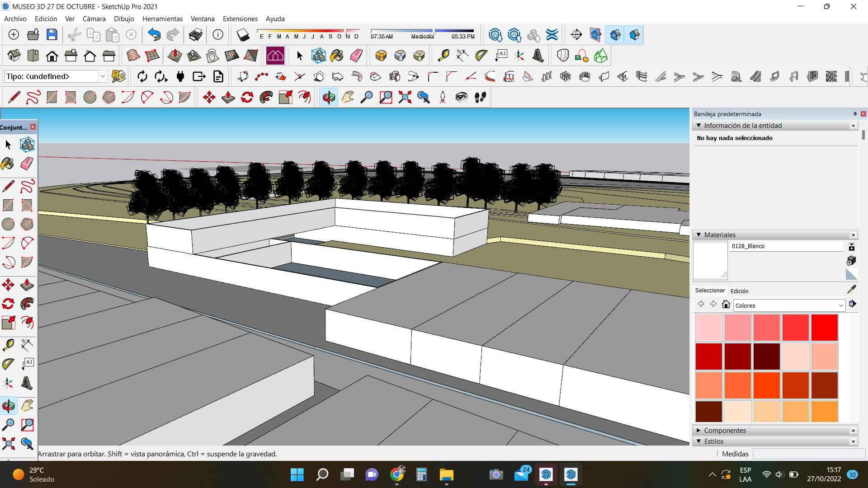Switch to the Edición materials tab
868x488 pixels.
pos(739,291)
